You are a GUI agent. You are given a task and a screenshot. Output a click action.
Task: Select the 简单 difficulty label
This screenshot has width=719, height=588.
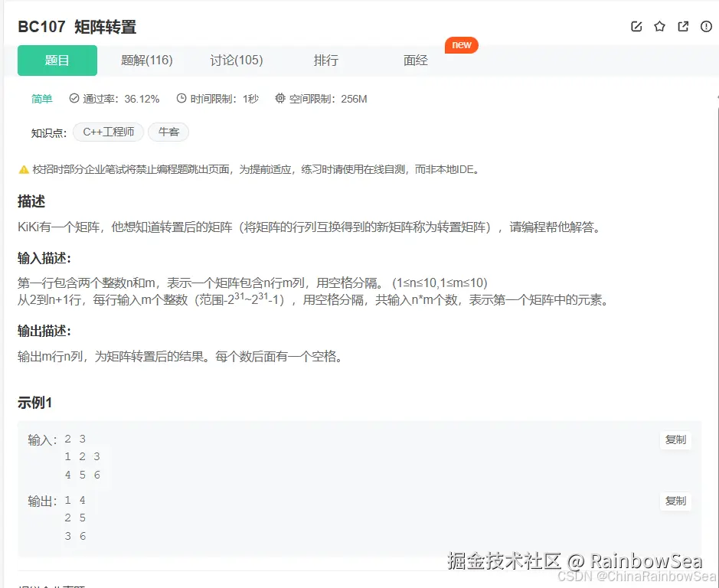(x=42, y=98)
